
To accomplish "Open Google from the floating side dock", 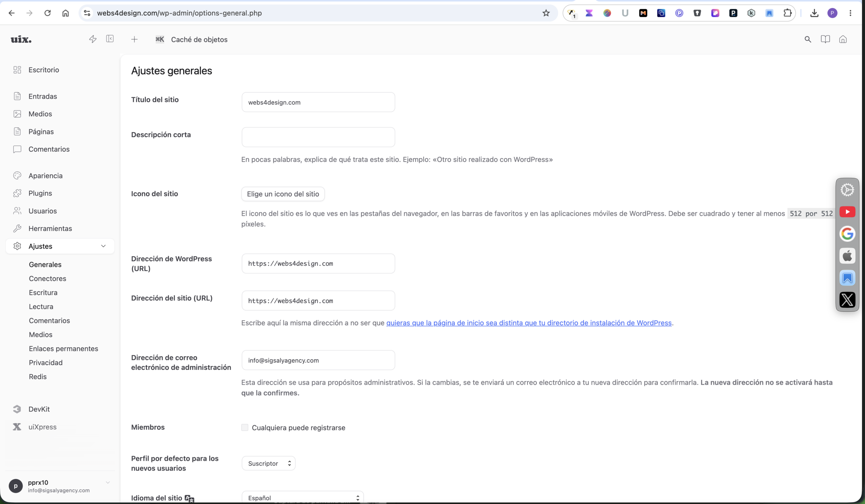I will (x=847, y=234).
